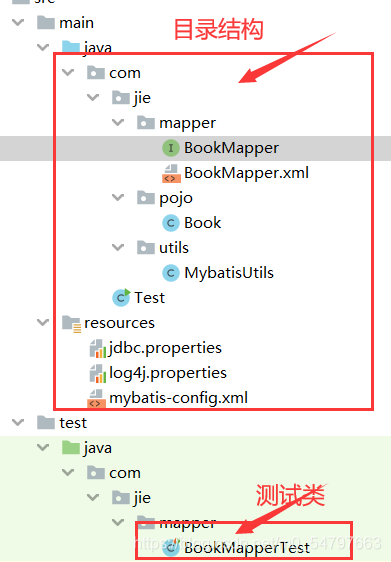Select the BookMapper.xml file
Viewport: 391px width, 562px height.
click(246, 173)
